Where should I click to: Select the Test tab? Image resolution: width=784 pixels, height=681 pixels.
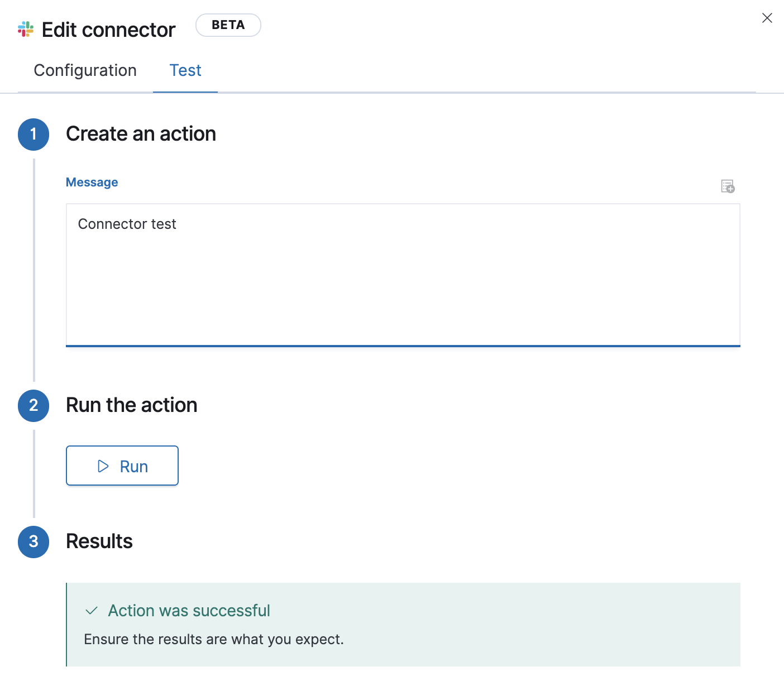[x=185, y=70]
